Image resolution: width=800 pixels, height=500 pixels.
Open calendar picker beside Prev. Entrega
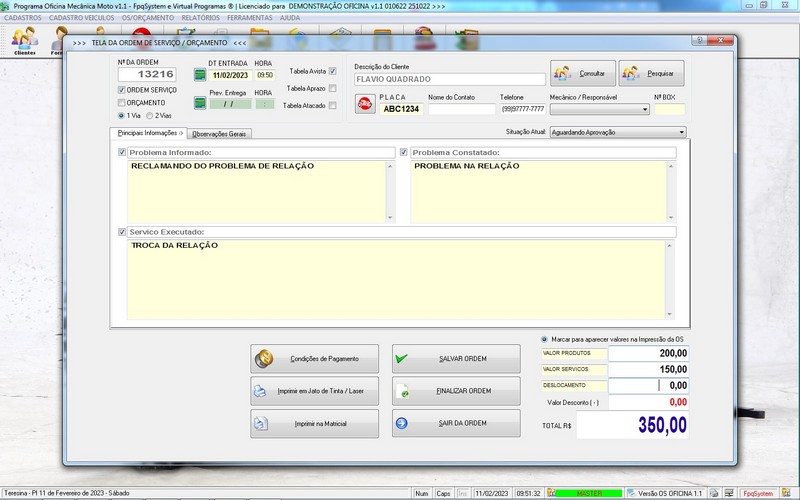click(200, 103)
